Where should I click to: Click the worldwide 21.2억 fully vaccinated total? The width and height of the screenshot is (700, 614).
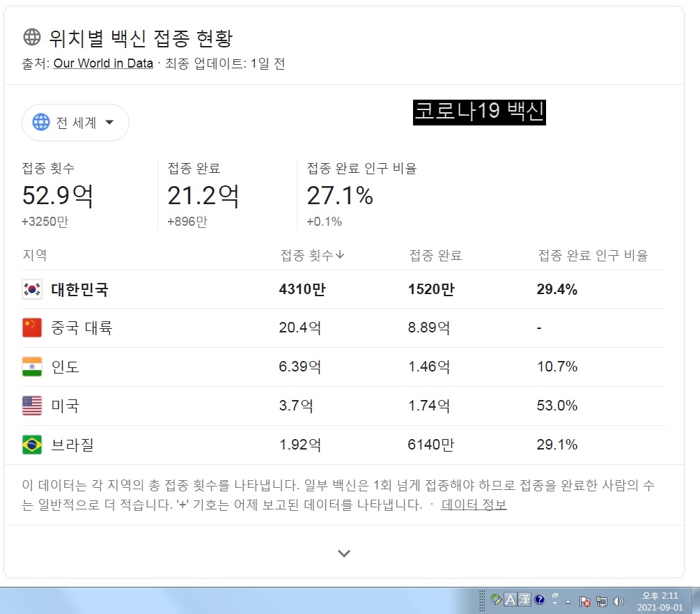(203, 196)
